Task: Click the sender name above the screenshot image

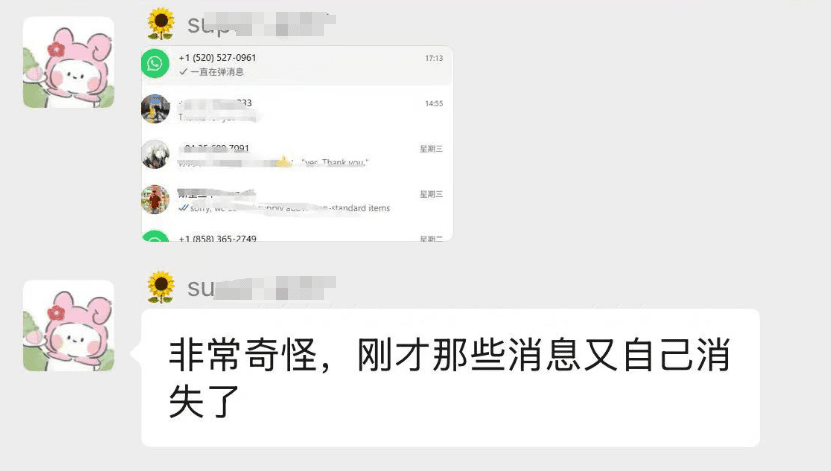Action: (x=261, y=24)
